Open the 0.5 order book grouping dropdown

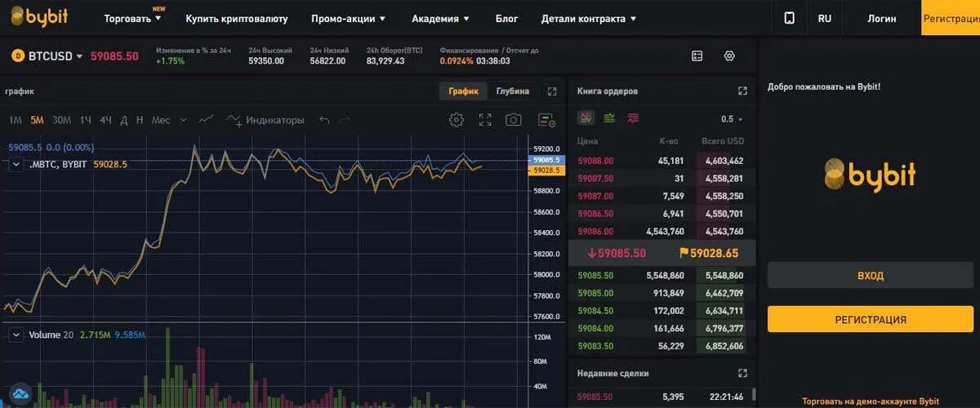pyautogui.click(x=732, y=119)
